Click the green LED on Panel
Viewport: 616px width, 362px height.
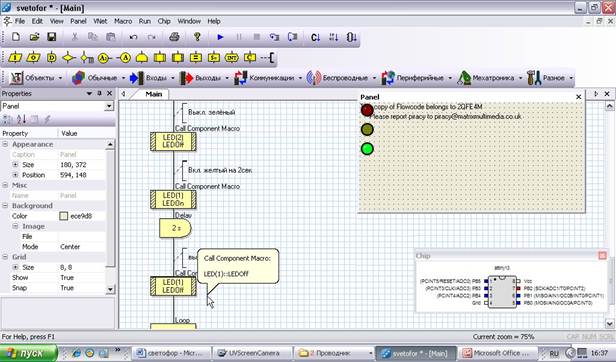pos(367,149)
